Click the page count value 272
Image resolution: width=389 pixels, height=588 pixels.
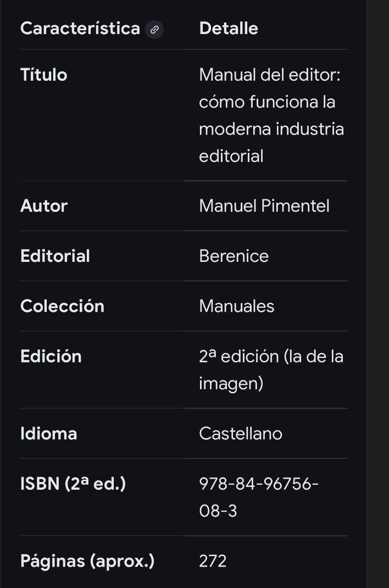[213, 561]
